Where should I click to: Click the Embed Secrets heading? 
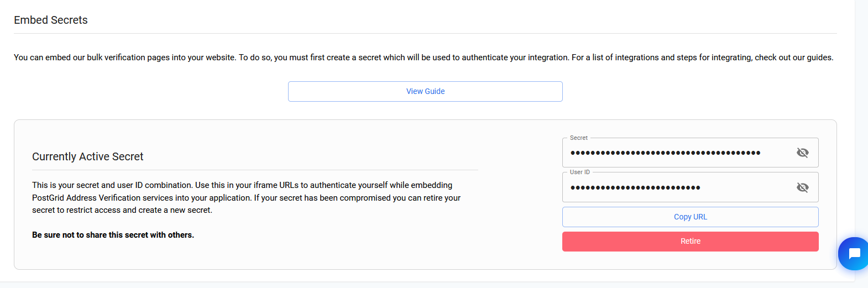pos(51,20)
